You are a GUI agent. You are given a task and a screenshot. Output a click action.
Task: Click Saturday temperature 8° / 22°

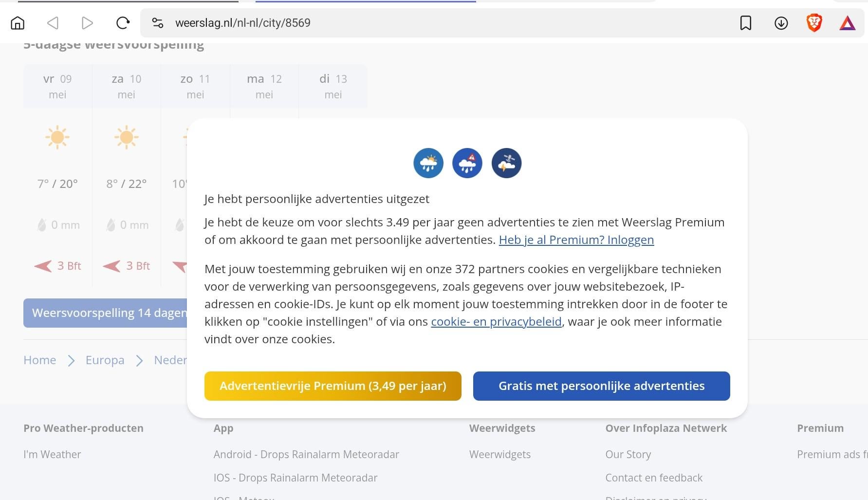[127, 184]
